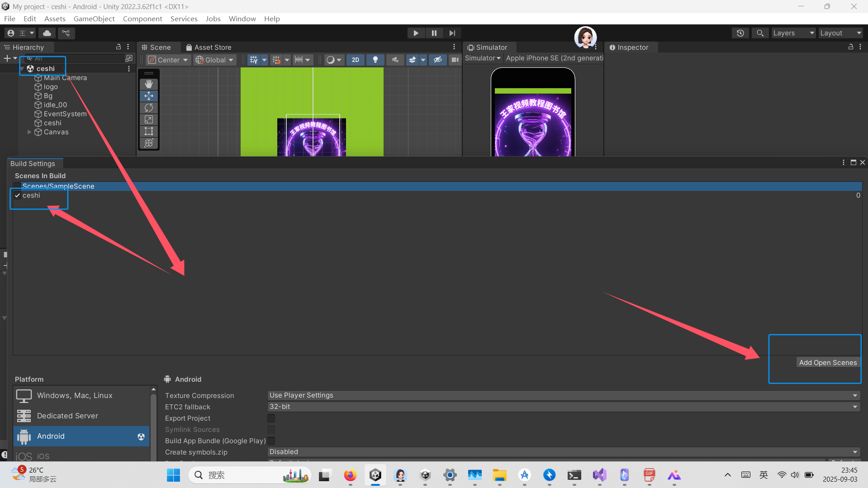Open the Simulator mode dropdown
The width and height of the screenshot is (868, 488).
point(483,58)
